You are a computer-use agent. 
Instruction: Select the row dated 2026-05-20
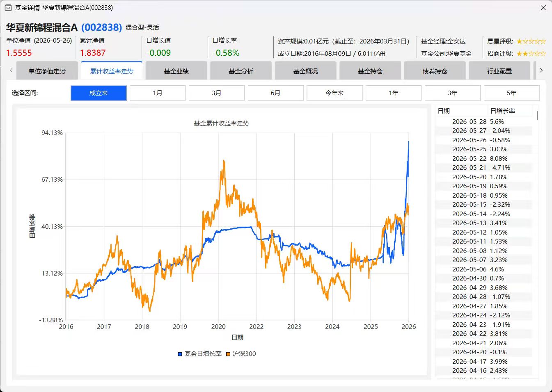(484, 177)
